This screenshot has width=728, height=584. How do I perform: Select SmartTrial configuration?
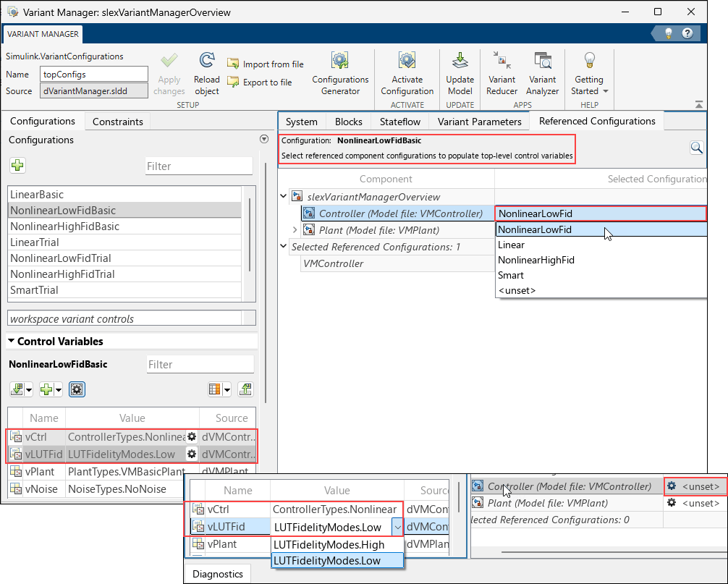124,290
